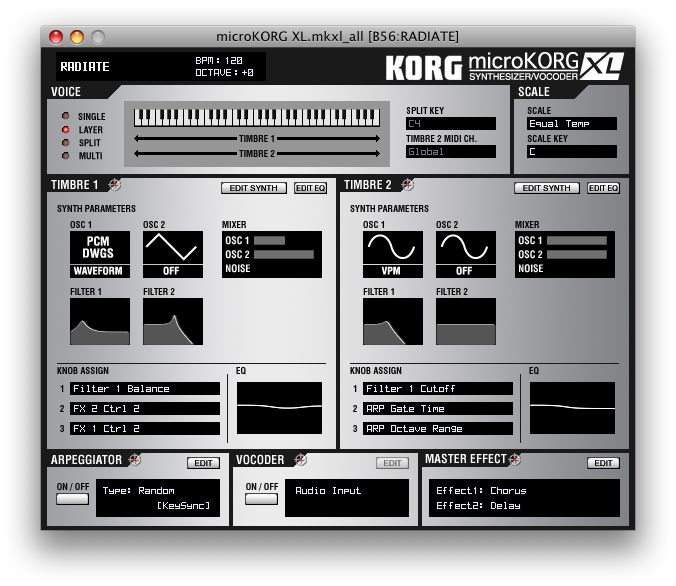Toggle Vocoder ON/OFF button
The image size is (676, 586).
point(261,499)
